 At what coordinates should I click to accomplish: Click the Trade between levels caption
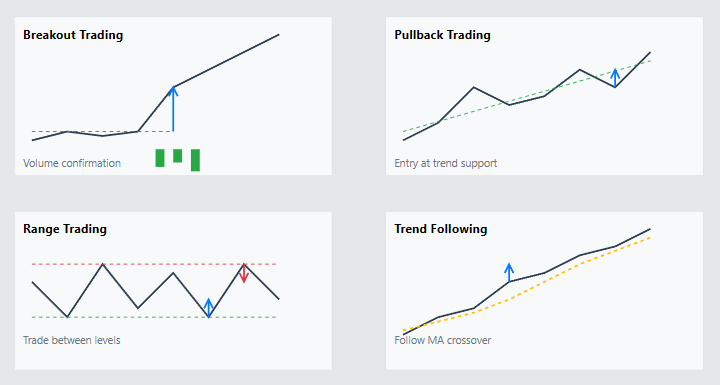tap(72, 340)
